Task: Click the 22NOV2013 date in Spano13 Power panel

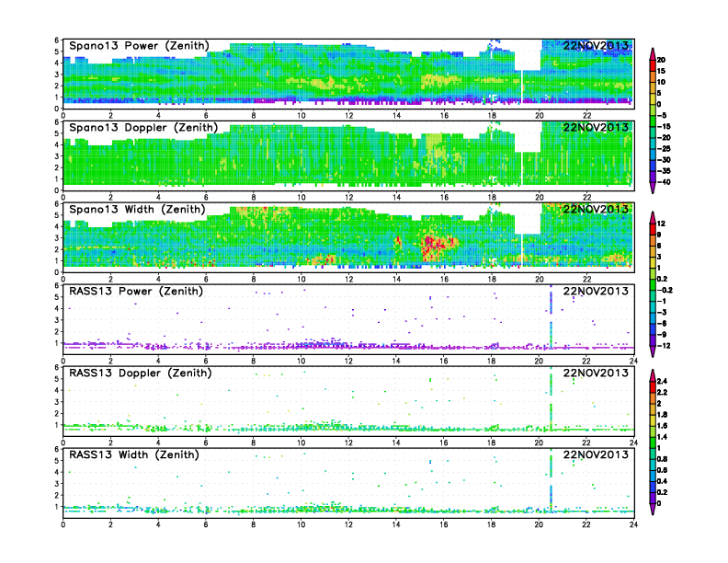Action: click(x=596, y=46)
